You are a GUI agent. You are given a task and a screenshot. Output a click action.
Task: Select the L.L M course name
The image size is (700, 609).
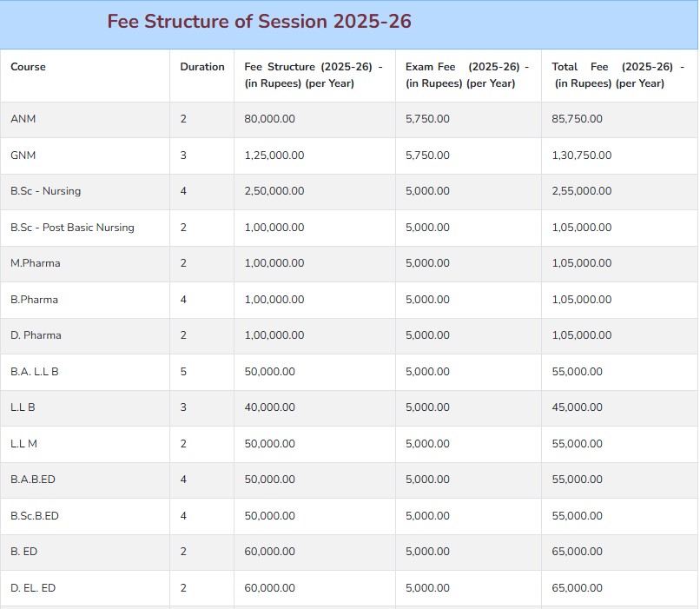(23, 444)
